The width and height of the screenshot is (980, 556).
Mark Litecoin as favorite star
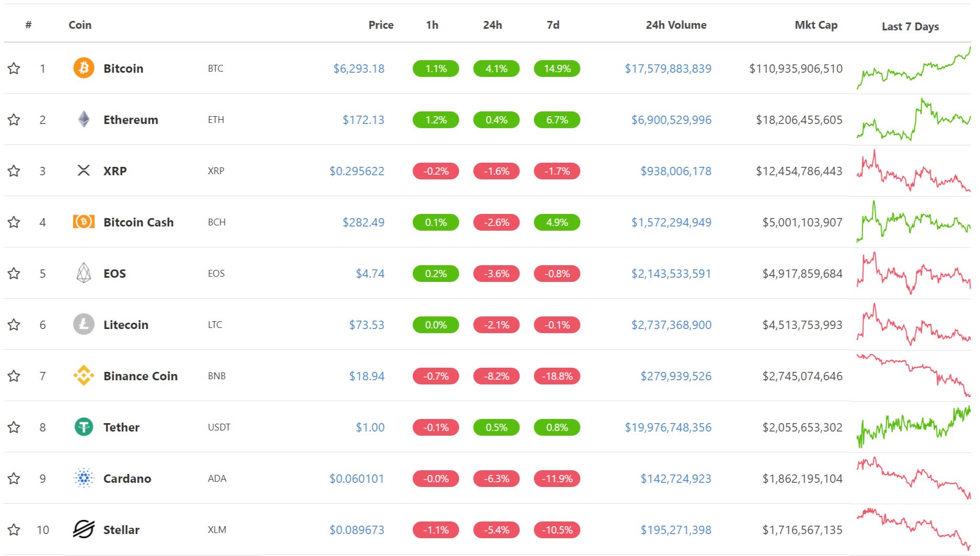point(14,324)
